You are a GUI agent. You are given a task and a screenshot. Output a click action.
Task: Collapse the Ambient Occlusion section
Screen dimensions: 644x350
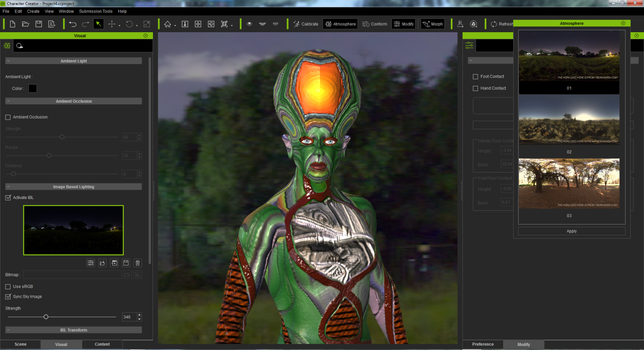pos(8,101)
